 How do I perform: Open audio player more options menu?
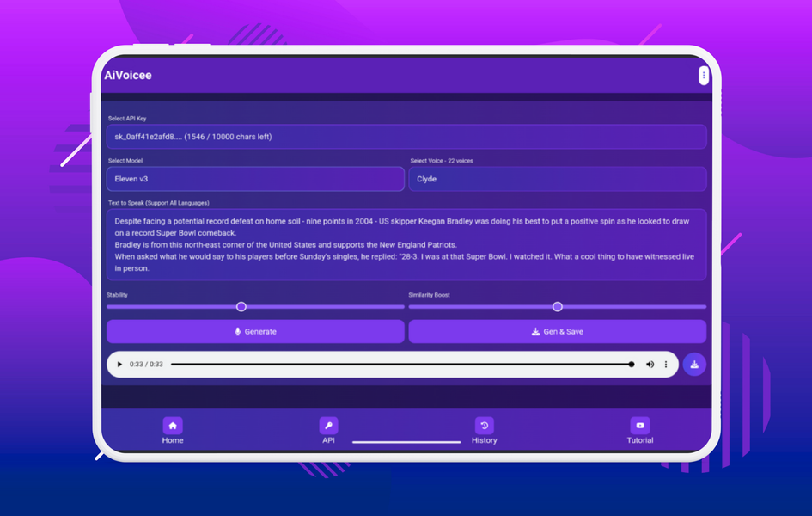coord(666,364)
